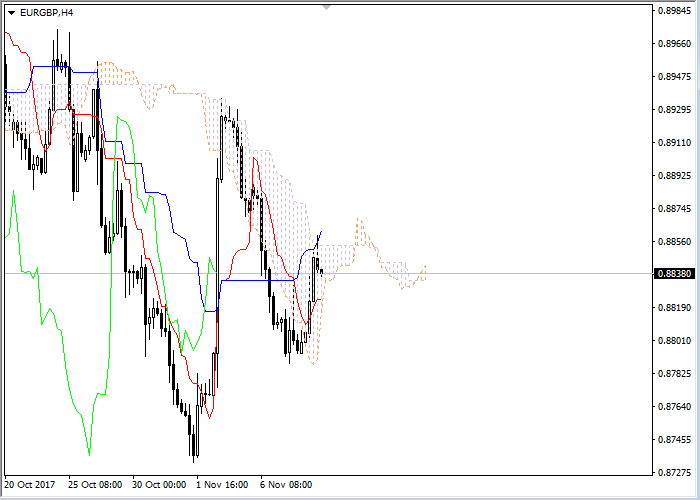Image resolution: width=700 pixels, height=500 pixels.
Task: Click the 0.88010 price axis label
Action: coord(675,341)
